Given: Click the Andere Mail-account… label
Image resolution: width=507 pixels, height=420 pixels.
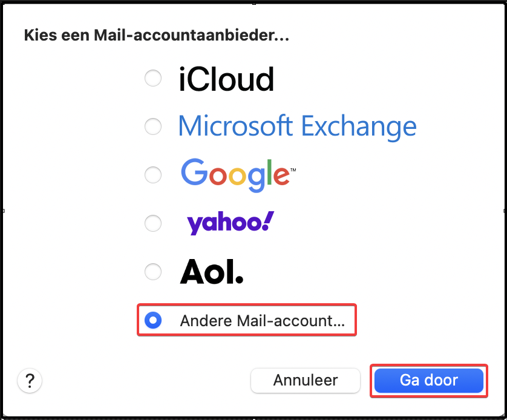Looking at the screenshot, I should tap(262, 321).
